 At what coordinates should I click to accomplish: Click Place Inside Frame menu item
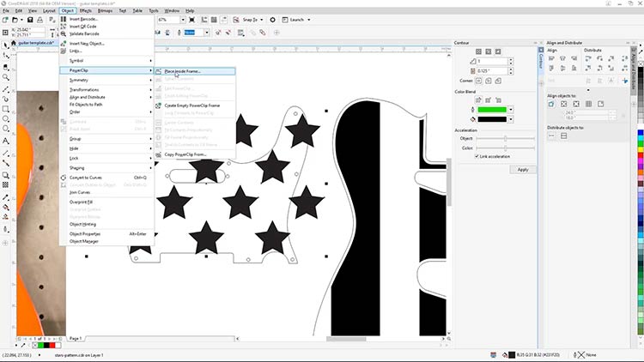point(195,71)
